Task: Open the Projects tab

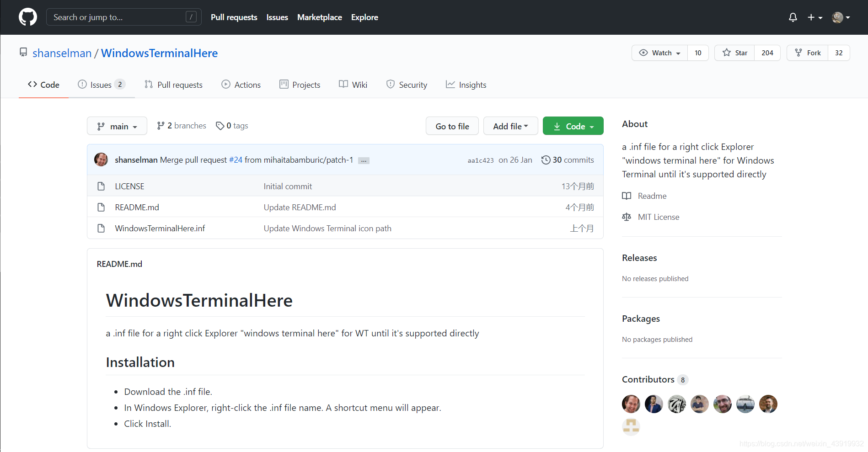Action: click(x=300, y=85)
